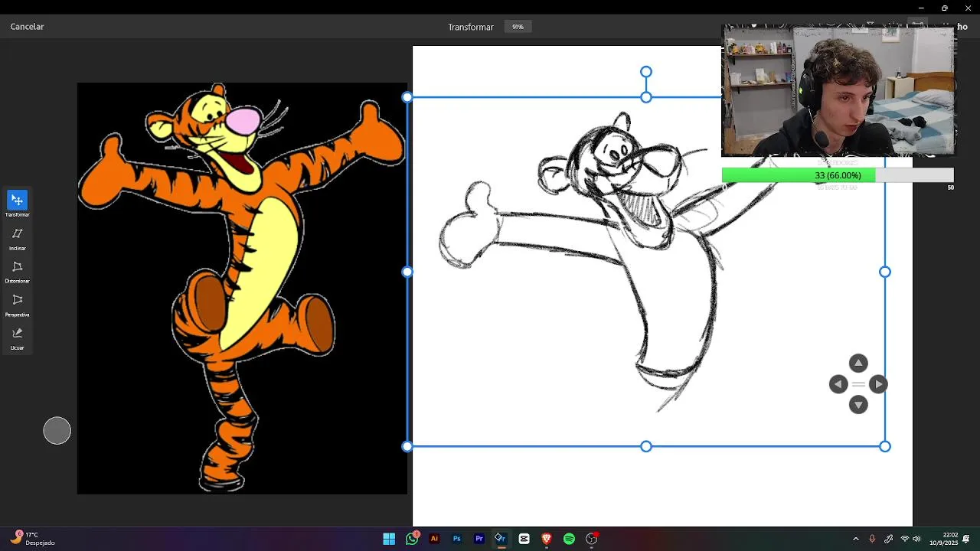The image size is (980, 551).
Task: Click the pen tray icon
Action: [888, 539]
